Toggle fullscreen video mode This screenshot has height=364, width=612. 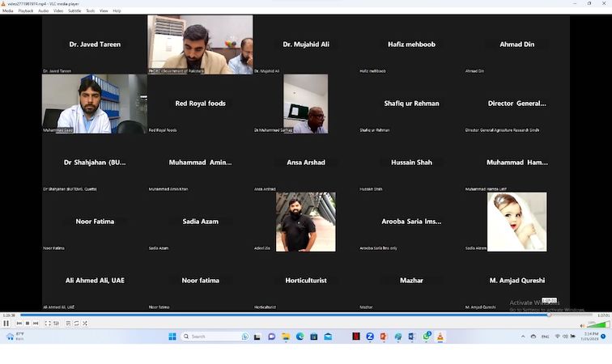47,324
